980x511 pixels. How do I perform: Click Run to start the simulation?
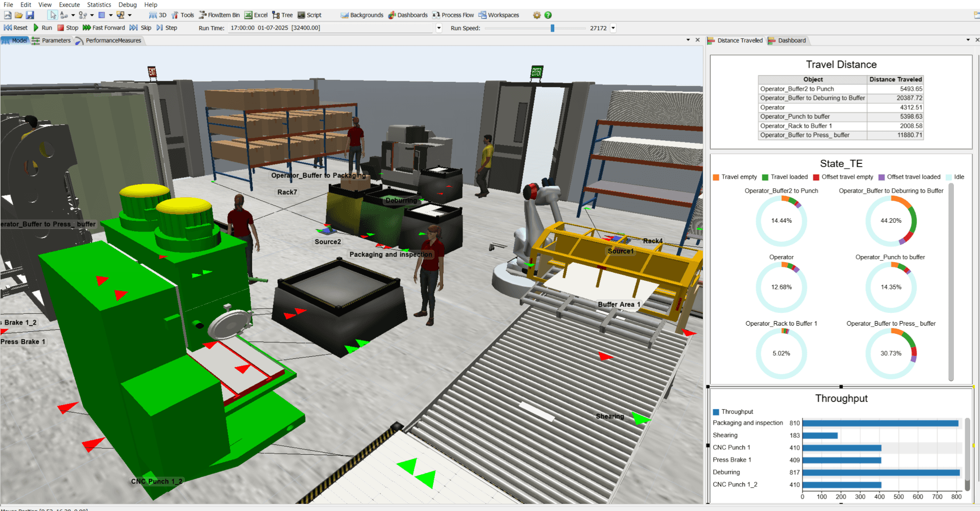[x=43, y=28]
